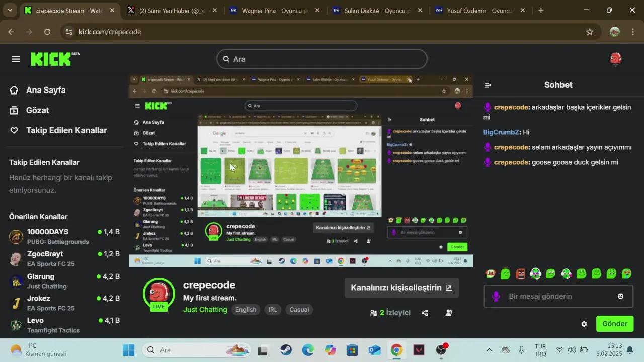Open chat settings gear icon
644x362 pixels.
tap(584, 324)
